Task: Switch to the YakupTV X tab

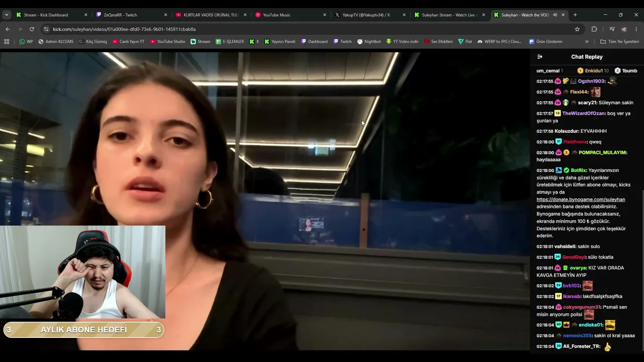Action: [370, 15]
